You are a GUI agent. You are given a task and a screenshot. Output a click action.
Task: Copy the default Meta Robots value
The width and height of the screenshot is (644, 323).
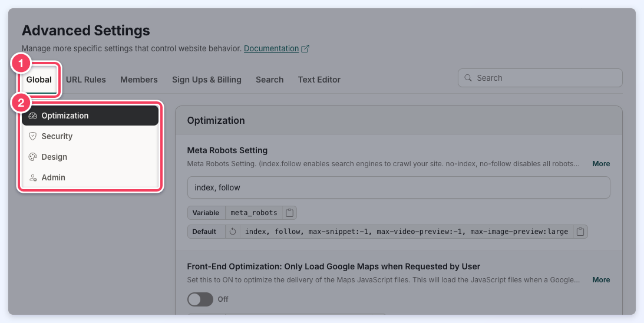click(x=580, y=232)
